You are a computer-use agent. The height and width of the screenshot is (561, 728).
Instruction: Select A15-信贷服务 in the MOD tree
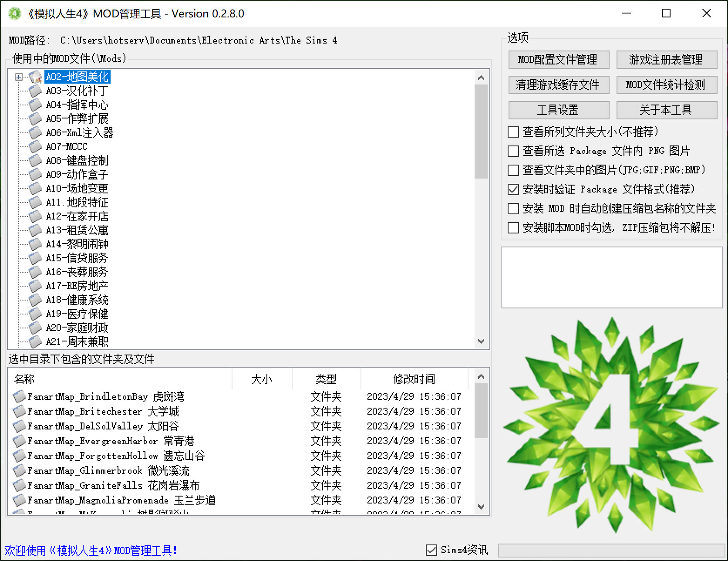[77, 258]
